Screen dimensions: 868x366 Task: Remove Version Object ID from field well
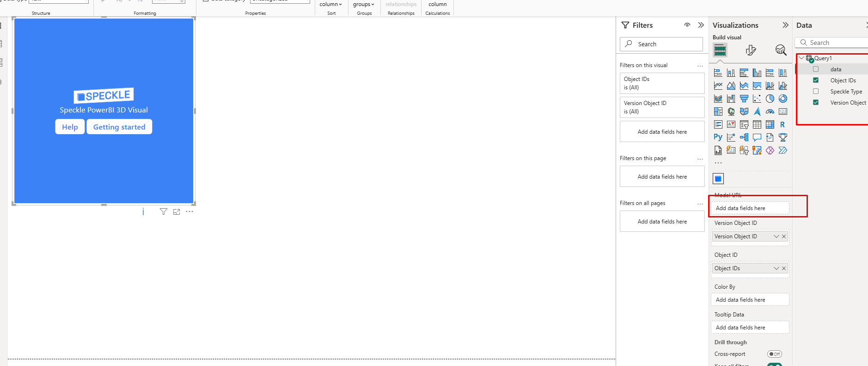[784, 236]
